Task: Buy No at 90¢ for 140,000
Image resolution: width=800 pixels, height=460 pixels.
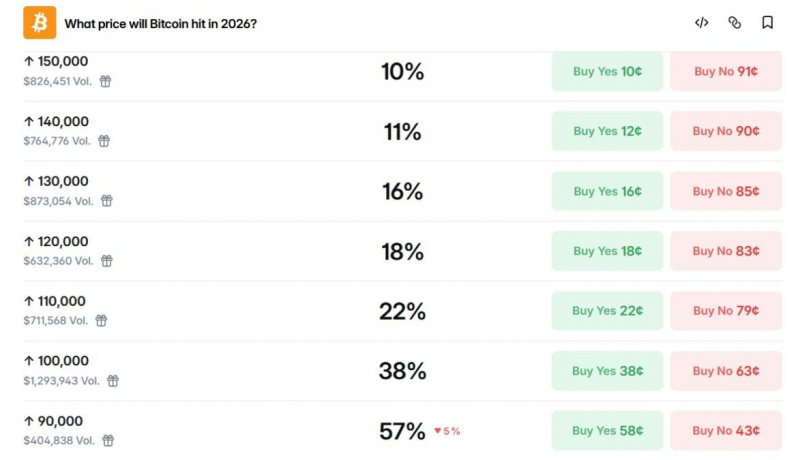Action: point(726,131)
